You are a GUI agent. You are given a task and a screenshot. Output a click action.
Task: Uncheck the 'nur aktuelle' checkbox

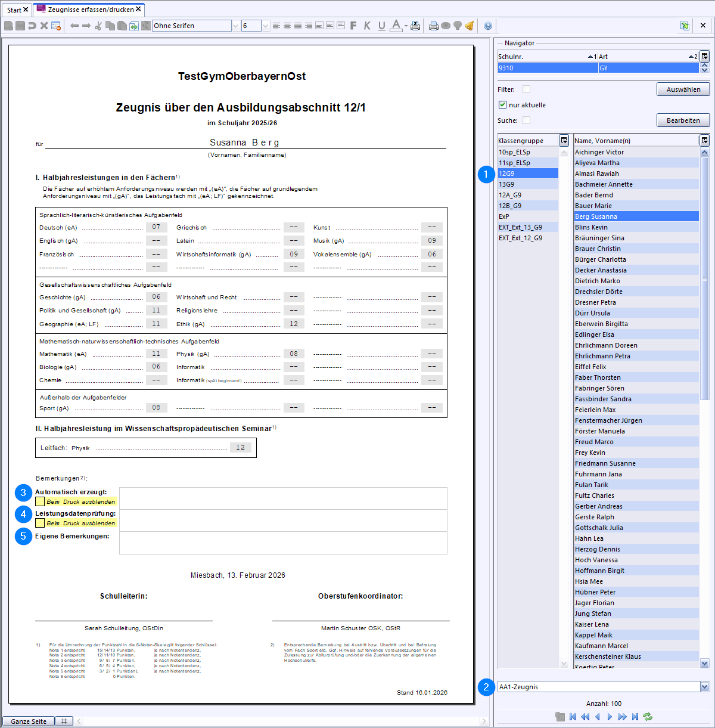pos(502,105)
